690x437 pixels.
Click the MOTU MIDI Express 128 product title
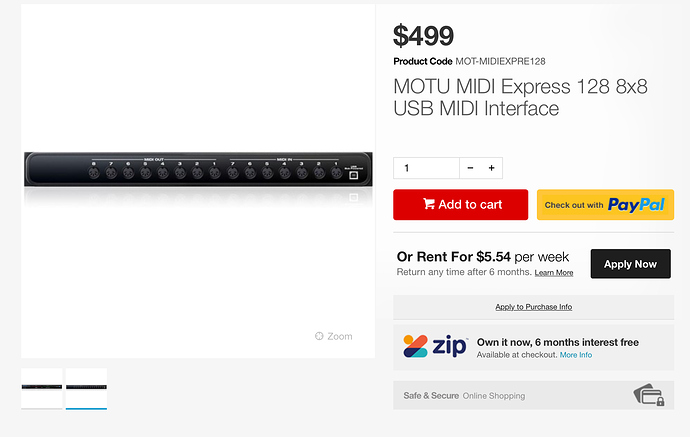coord(519,97)
